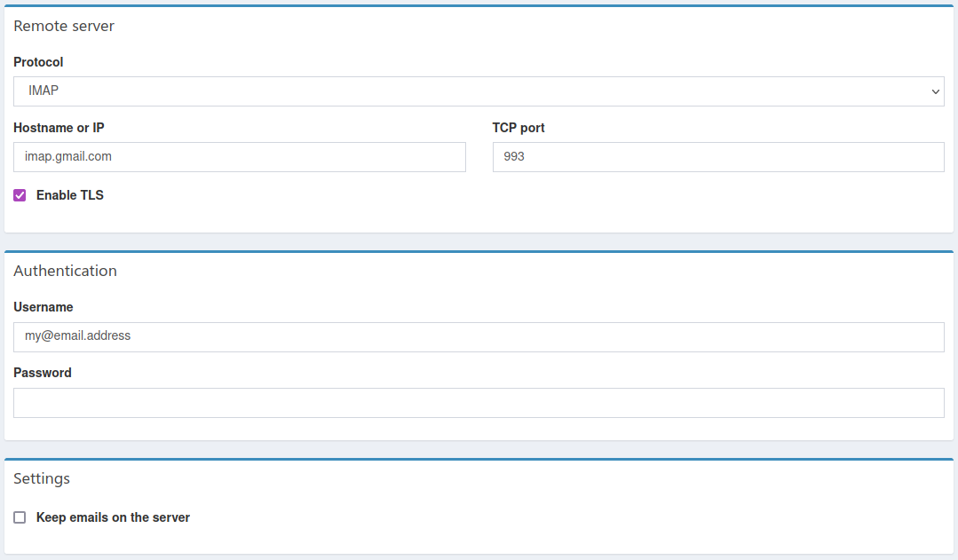Click the Protocol field label
The image size is (958, 560).
[x=38, y=62]
